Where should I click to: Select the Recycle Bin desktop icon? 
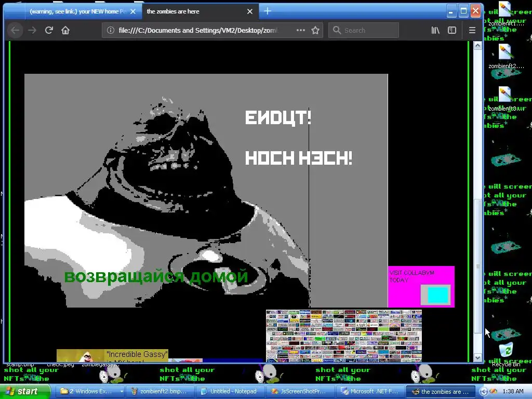[x=506, y=354]
